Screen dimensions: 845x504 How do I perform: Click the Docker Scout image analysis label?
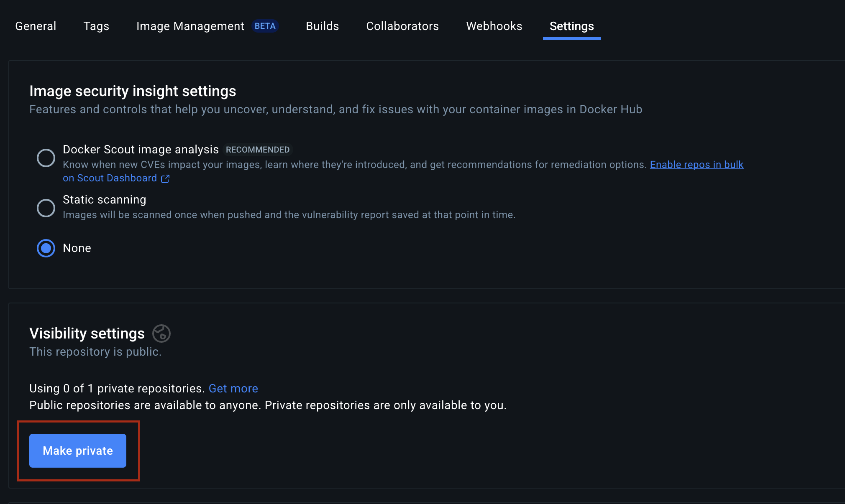click(x=141, y=150)
